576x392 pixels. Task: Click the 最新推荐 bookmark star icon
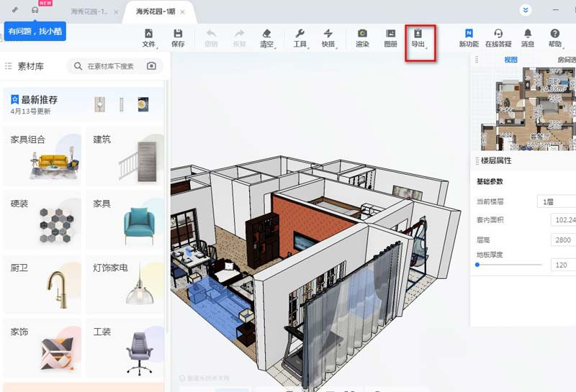point(14,99)
